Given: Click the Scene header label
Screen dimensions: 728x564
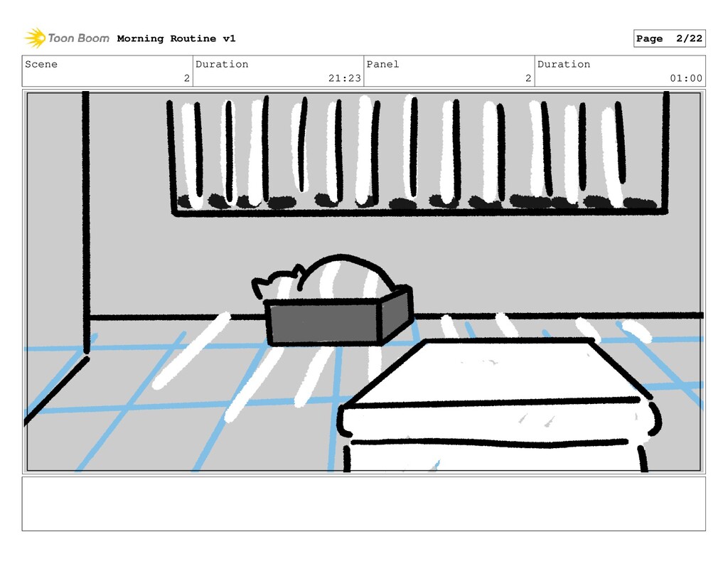Looking at the screenshot, I should coord(41,64).
